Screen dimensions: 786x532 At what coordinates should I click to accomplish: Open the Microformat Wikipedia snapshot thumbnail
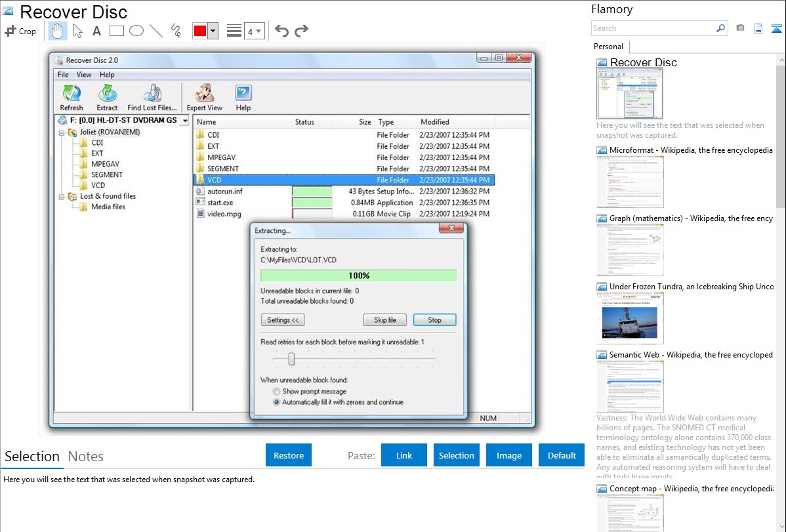click(x=630, y=182)
